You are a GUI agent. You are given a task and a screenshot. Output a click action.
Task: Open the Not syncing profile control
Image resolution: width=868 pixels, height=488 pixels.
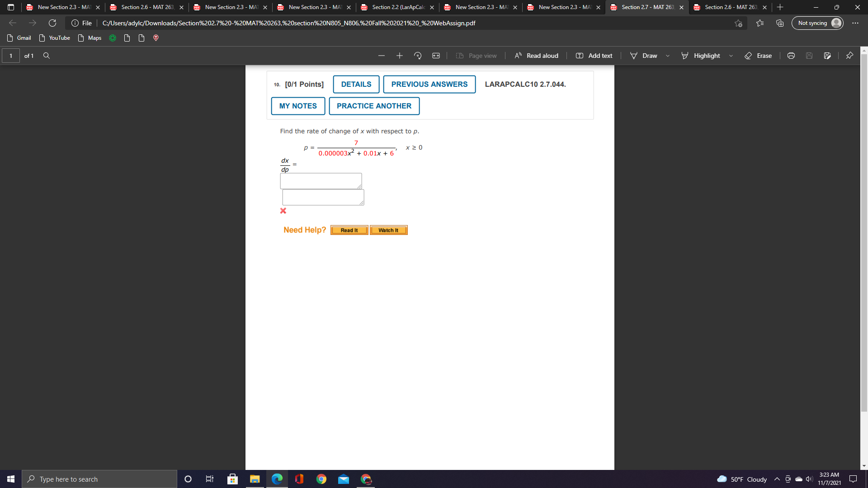pos(816,23)
